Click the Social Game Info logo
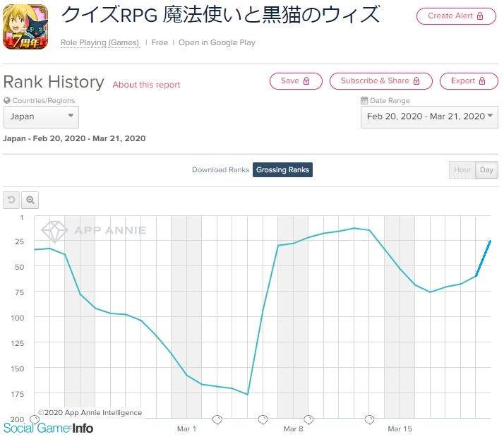This screenshot has height=437, width=504. [x=48, y=429]
